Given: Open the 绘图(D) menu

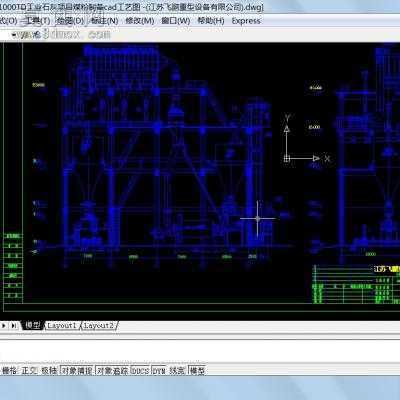Looking at the screenshot, I should click(71, 21).
